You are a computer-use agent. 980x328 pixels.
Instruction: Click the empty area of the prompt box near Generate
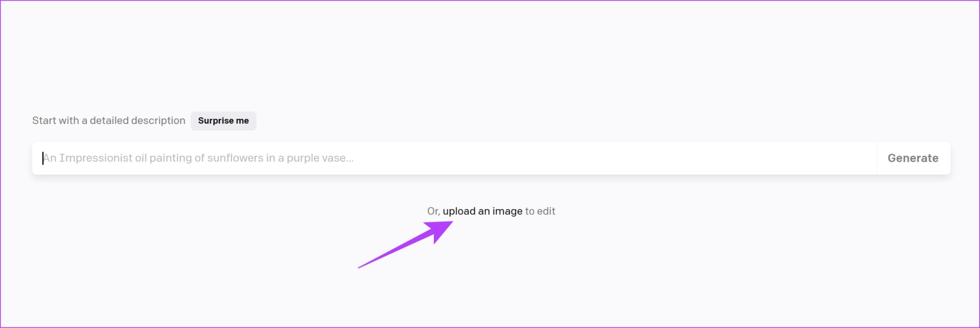(766, 158)
